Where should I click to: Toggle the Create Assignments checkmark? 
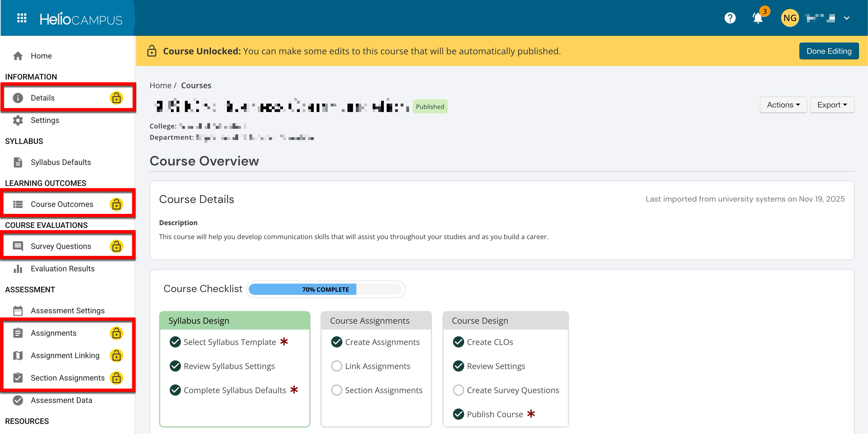336,342
